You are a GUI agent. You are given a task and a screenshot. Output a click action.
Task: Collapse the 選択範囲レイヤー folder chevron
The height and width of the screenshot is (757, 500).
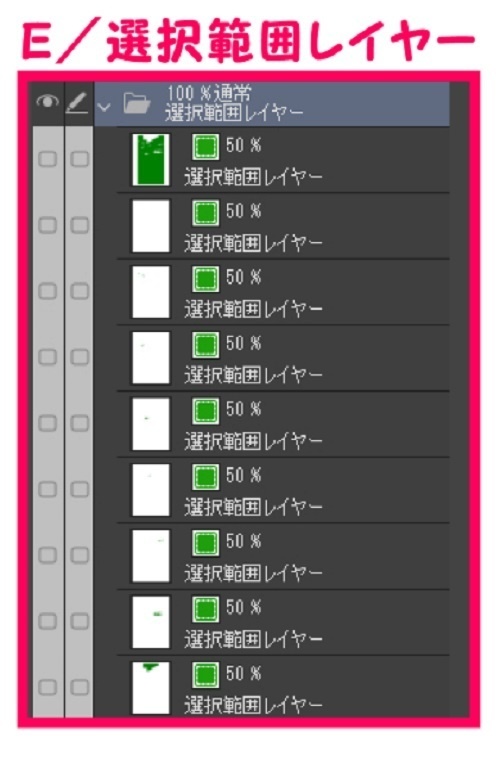[x=104, y=107]
